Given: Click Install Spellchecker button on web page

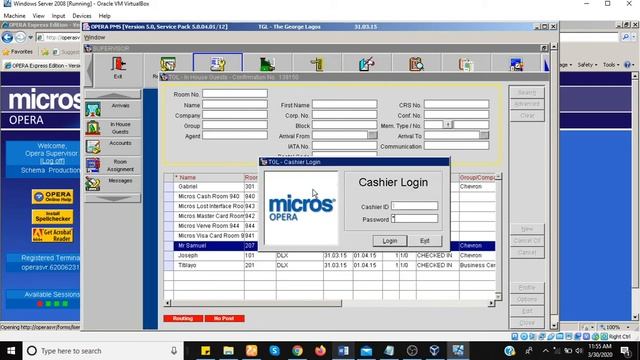Looking at the screenshot, I should [53, 216].
